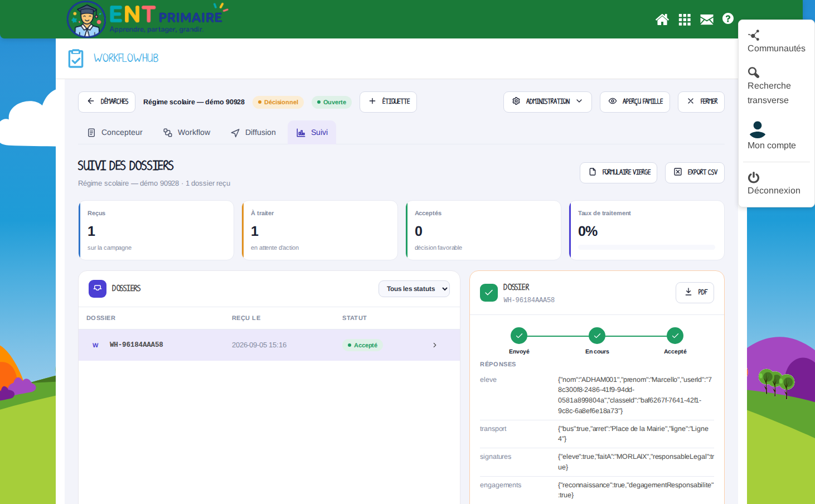This screenshot has height=504, width=815.
Task: Open Communautés from the user menu
Action: (776, 42)
